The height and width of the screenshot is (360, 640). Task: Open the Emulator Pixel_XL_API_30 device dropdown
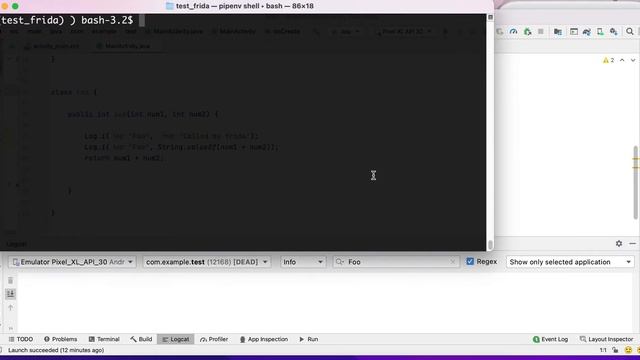[72, 262]
